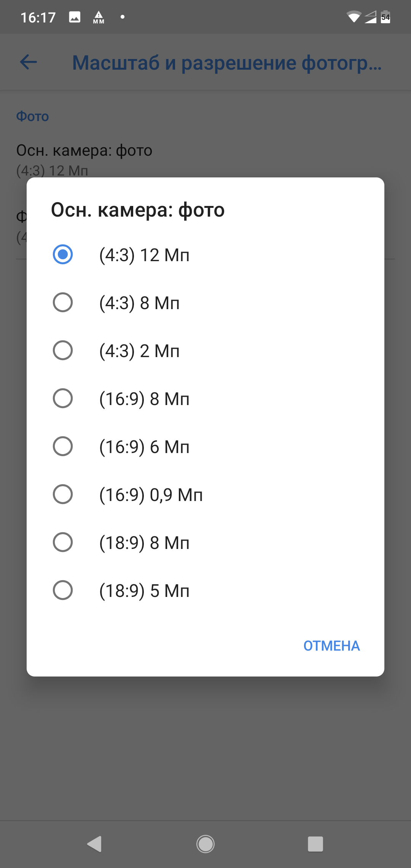This screenshot has width=411, height=868.
Task: Tap the dialog title Осн. камера: фото
Action: (138, 210)
